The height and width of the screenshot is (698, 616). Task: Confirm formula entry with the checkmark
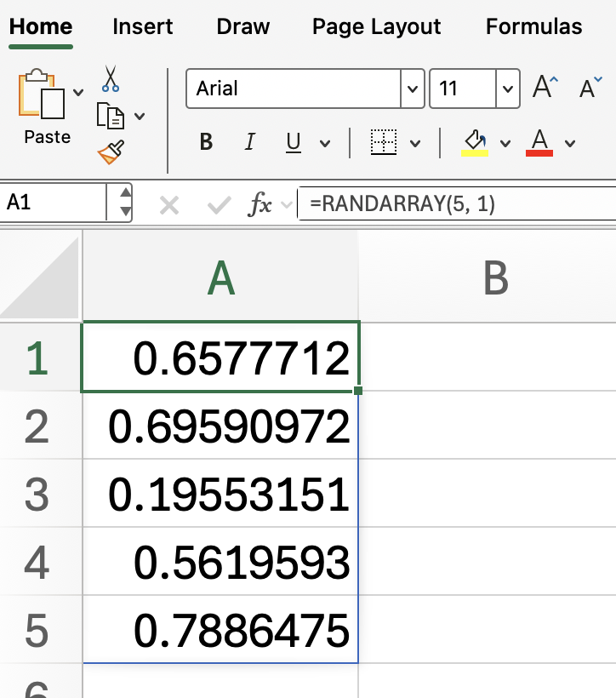(x=219, y=204)
